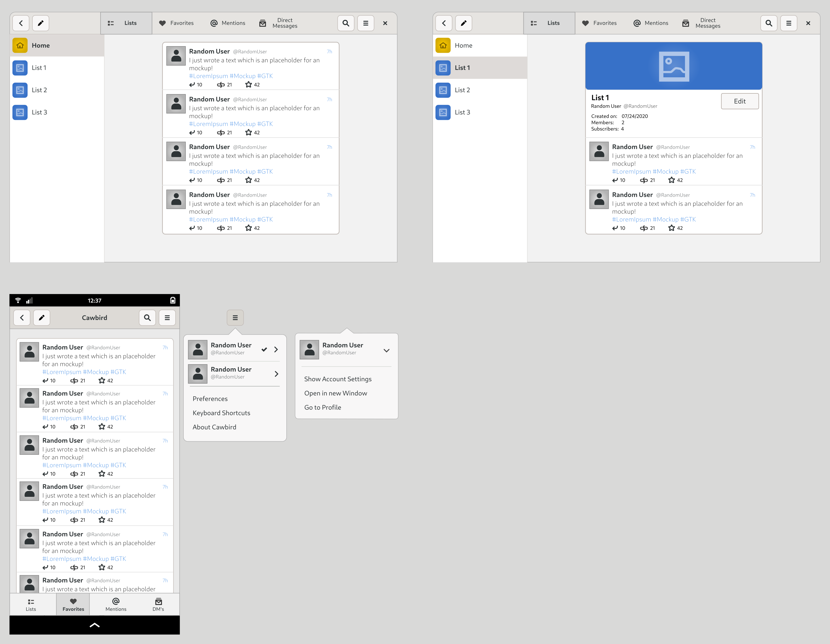Viewport: 830px width, 644px height.
Task: Open hamburger menu in mobile Cawbird header
Action: click(x=167, y=318)
